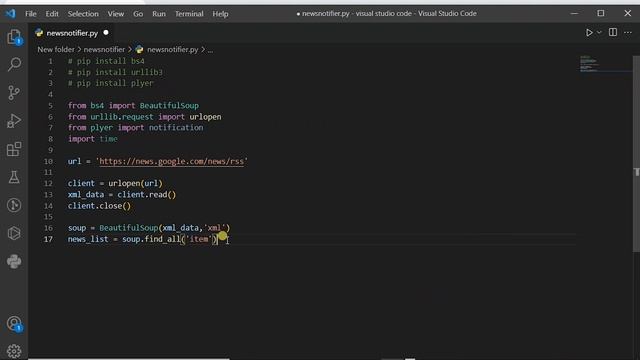The width and height of the screenshot is (640, 360).
Task: Open the Edit menu
Action: coord(52,14)
